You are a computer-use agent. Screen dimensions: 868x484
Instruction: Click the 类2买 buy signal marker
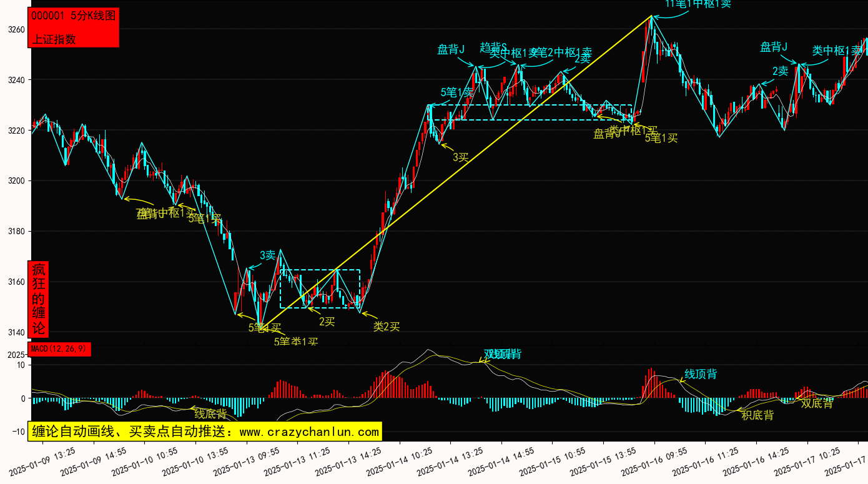386,326
